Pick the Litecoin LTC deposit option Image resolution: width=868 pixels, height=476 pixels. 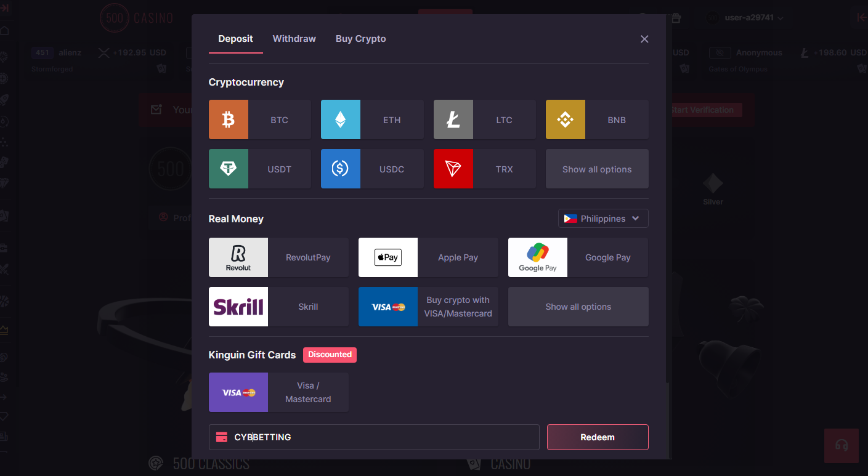point(484,119)
